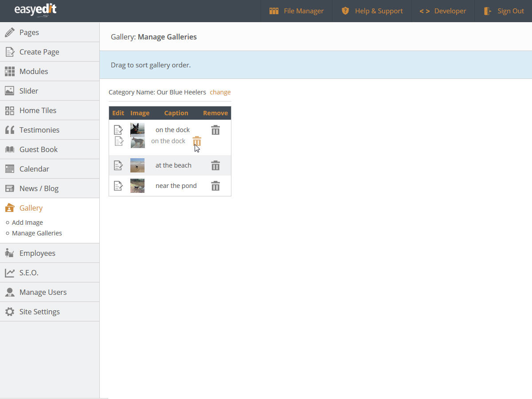Click the edit icon for the first gallery row
The width and height of the screenshot is (532, 399).
point(118,130)
